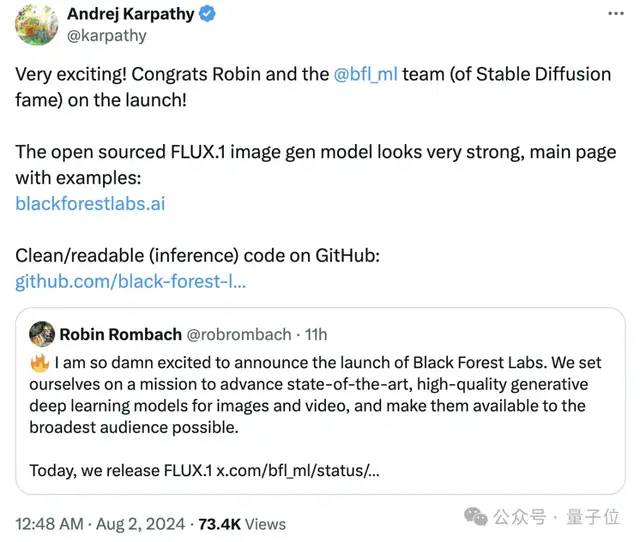This screenshot has height=542, width=640.
Task: Click the 公众号 · 量子位 watermark text
Action: click(556, 517)
